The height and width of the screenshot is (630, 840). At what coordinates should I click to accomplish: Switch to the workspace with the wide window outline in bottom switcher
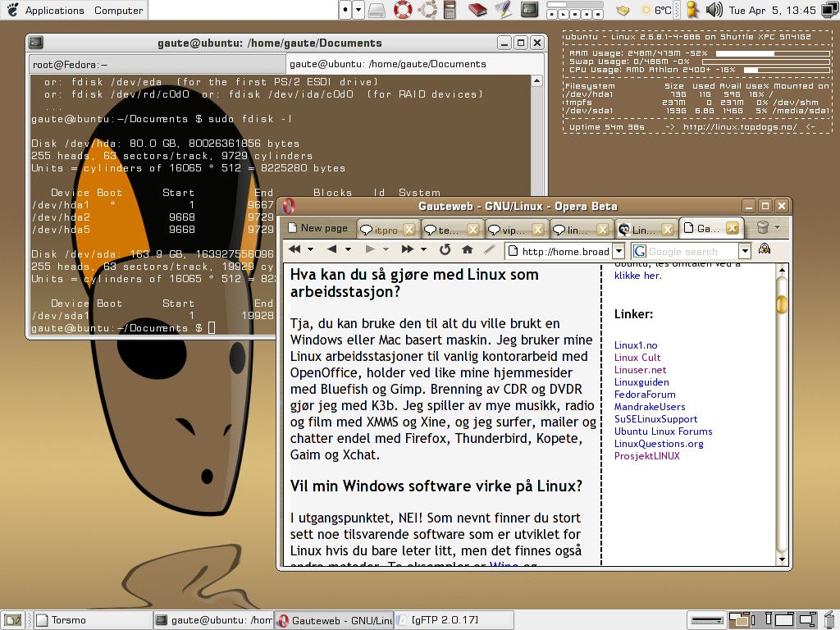click(783, 620)
